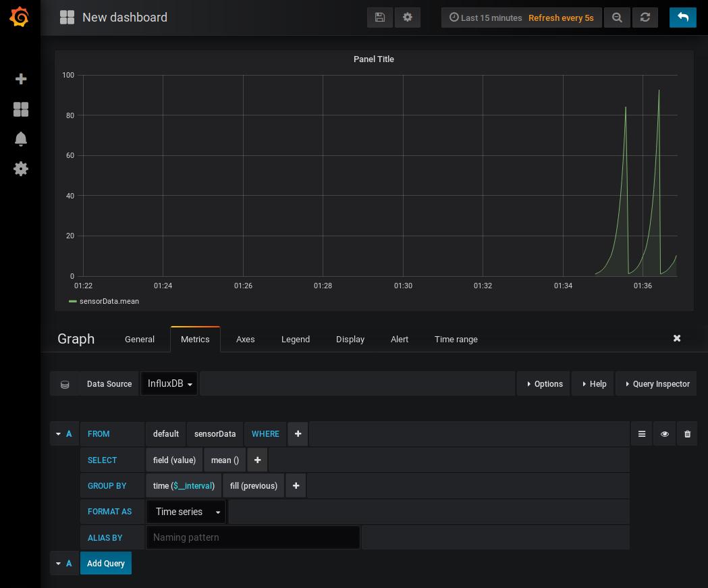Delete query A with trash icon
This screenshot has width=708, height=588.
pos(687,434)
